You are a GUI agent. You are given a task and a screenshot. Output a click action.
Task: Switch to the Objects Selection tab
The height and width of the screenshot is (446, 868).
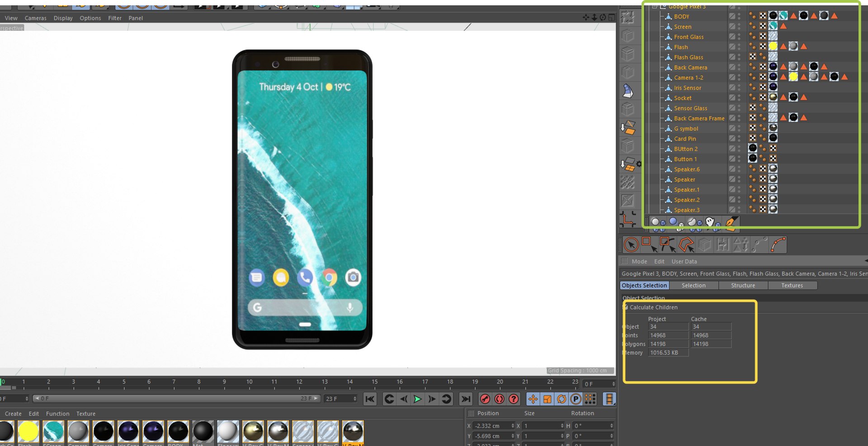tap(644, 285)
